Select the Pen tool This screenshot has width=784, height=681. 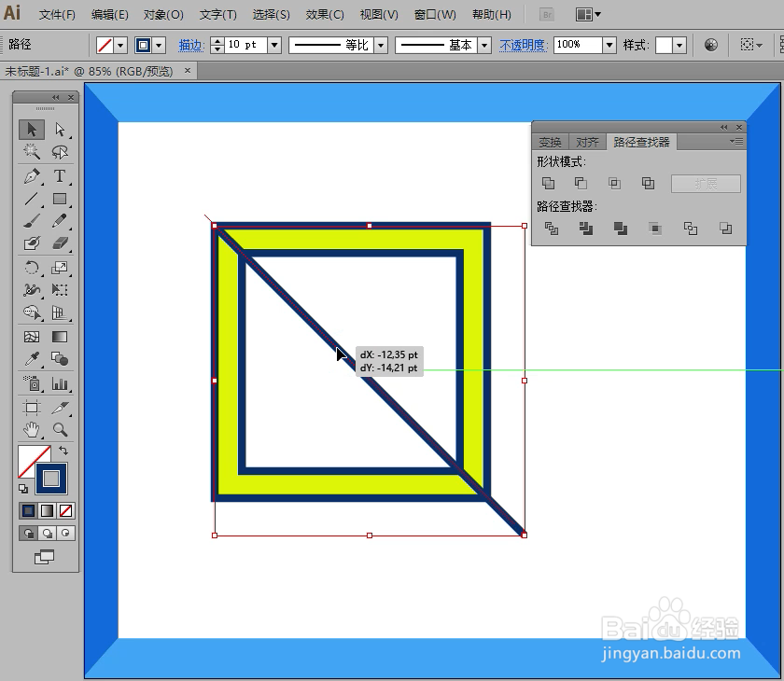coord(32,176)
